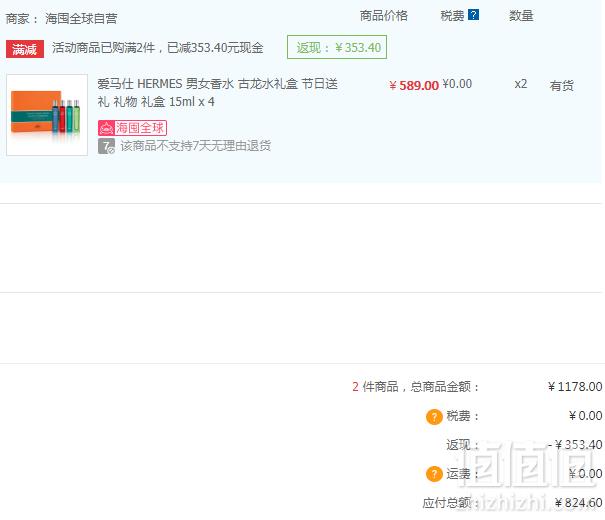Click the product price ¥589.00
605x520 pixels.
tap(414, 85)
